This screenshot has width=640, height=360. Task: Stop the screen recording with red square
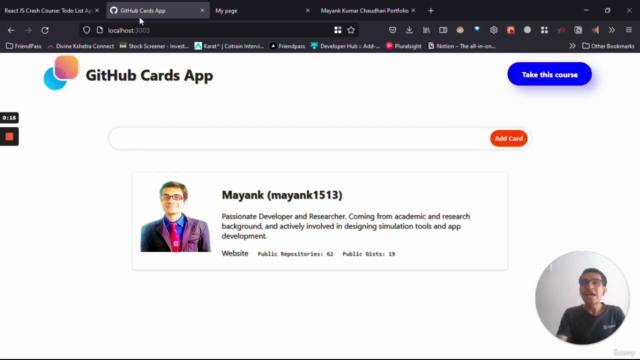9,137
